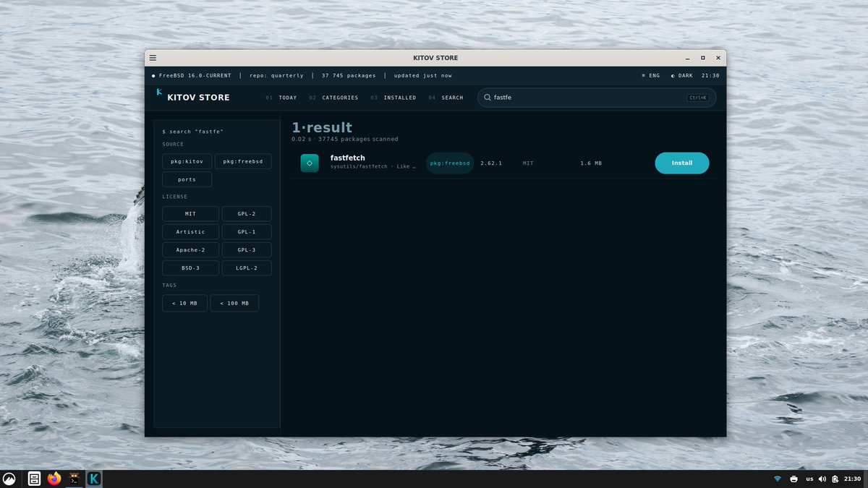
Task: Open the taskbar start menu icon
Action: click(9, 479)
